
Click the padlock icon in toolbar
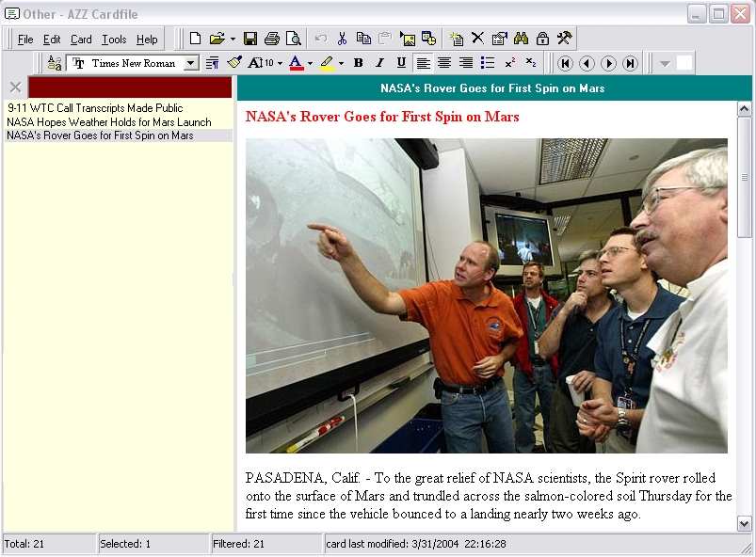click(542, 39)
